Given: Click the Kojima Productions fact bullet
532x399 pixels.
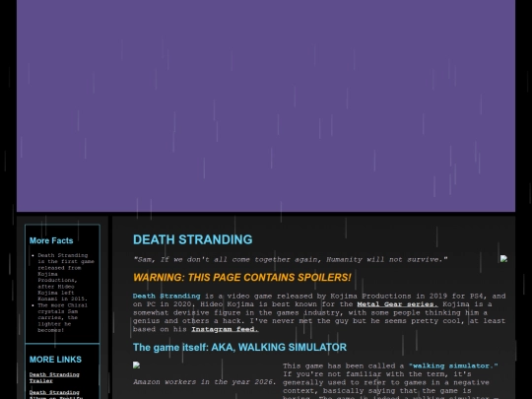Looking at the screenshot, I should tap(66, 277).
